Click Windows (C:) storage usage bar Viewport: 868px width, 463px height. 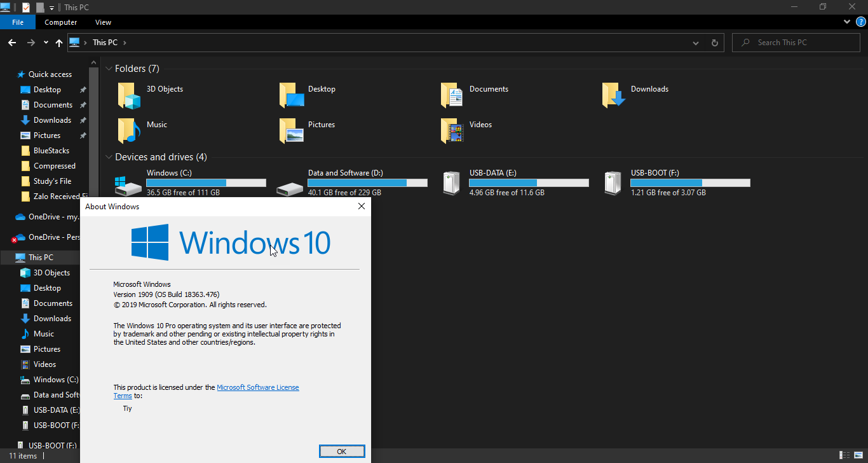(x=206, y=183)
